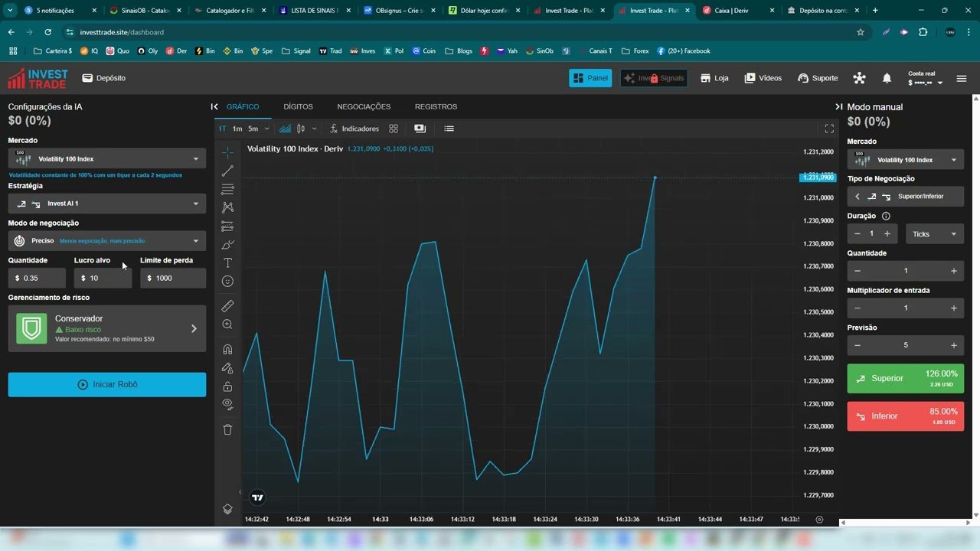
Task: Open the locked Invest Signals button
Action: (654, 78)
